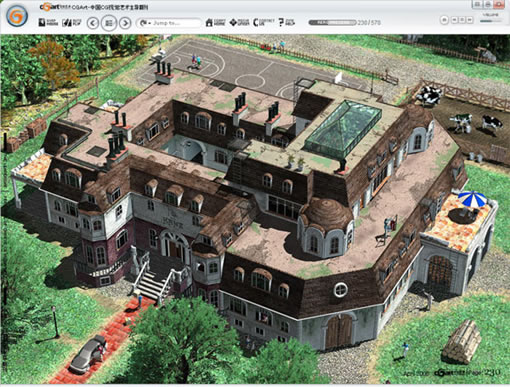Open the page thumbnails list button

click(109, 23)
